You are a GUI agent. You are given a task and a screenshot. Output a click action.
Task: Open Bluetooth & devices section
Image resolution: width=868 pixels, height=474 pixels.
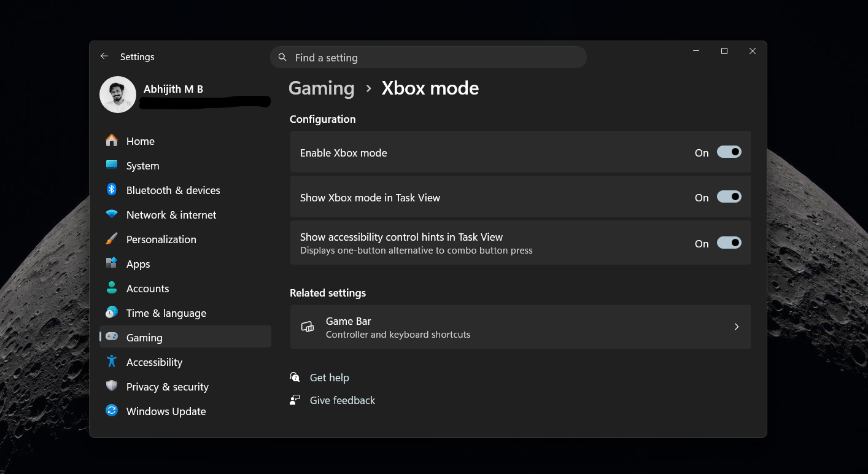pyautogui.click(x=185, y=190)
